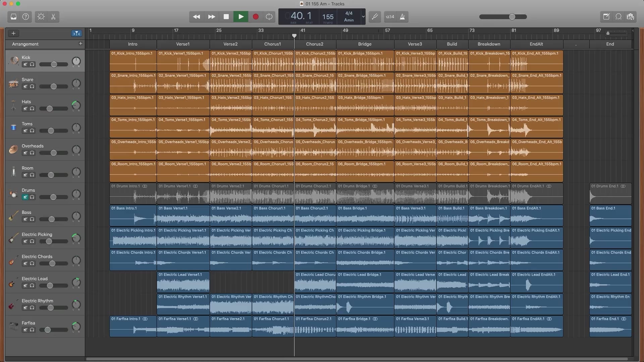The height and width of the screenshot is (362, 644).
Task: Open the Library panel icon
Action: pos(13,17)
